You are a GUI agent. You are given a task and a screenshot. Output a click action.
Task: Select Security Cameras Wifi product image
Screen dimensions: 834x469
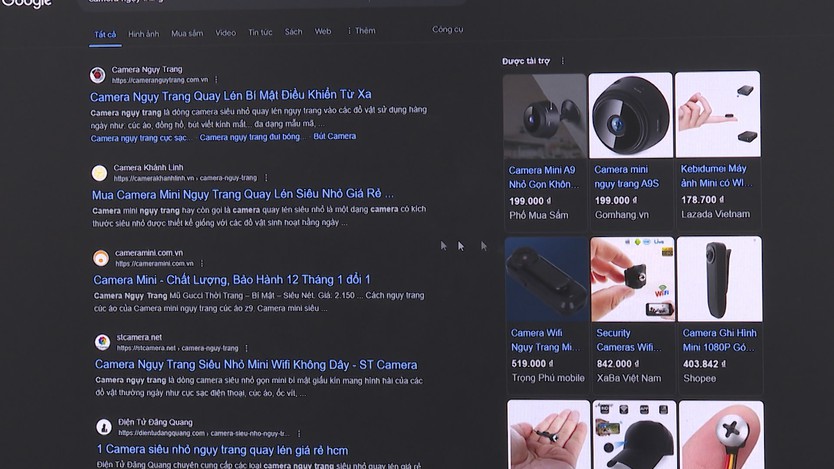click(x=632, y=279)
